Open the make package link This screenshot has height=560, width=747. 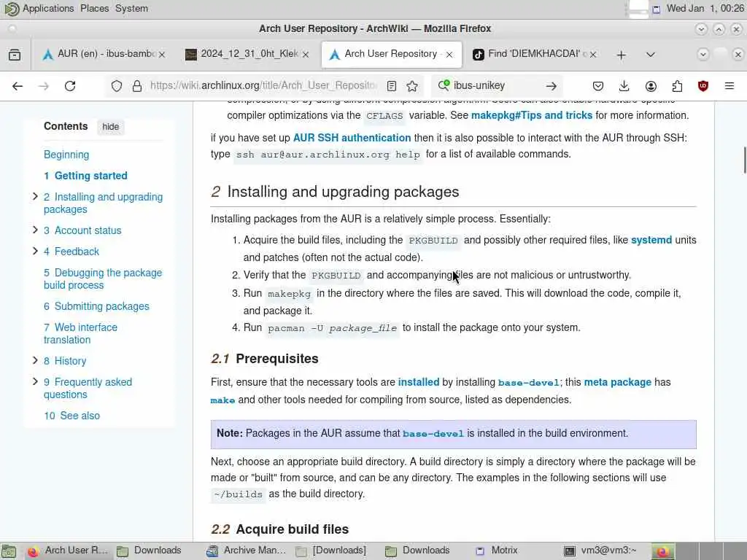tap(223, 400)
